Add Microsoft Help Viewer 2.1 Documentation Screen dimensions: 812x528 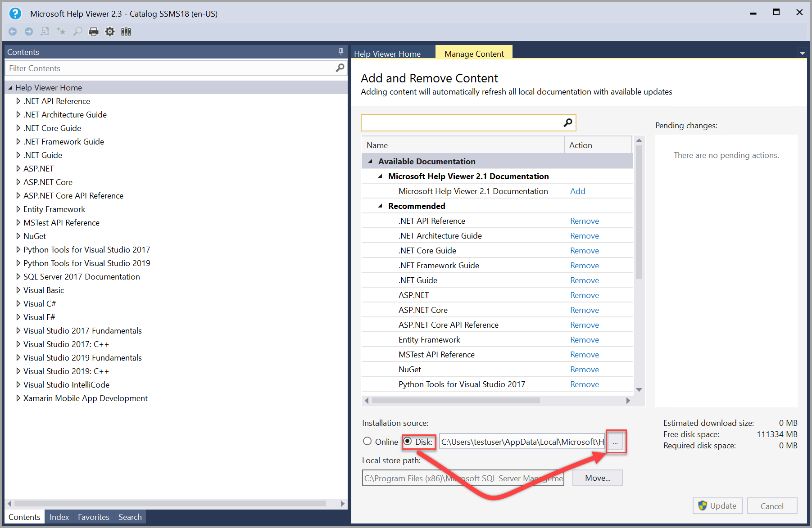pyautogui.click(x=578, y=191)
